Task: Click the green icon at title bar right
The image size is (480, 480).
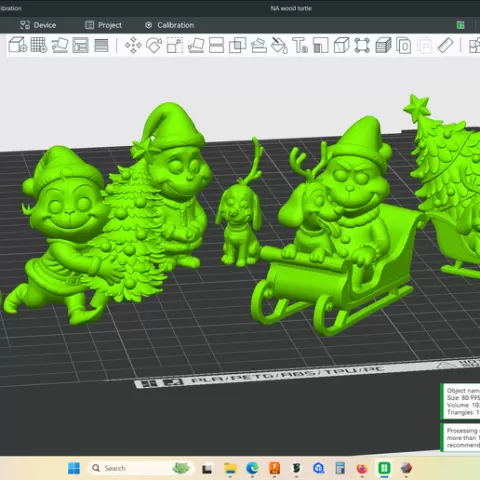Action: point(460,25)
